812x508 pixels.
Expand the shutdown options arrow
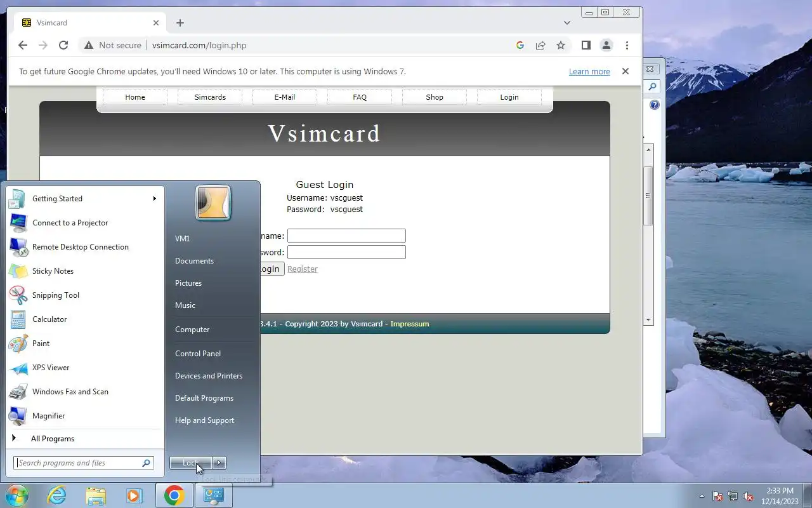(219, 463)
